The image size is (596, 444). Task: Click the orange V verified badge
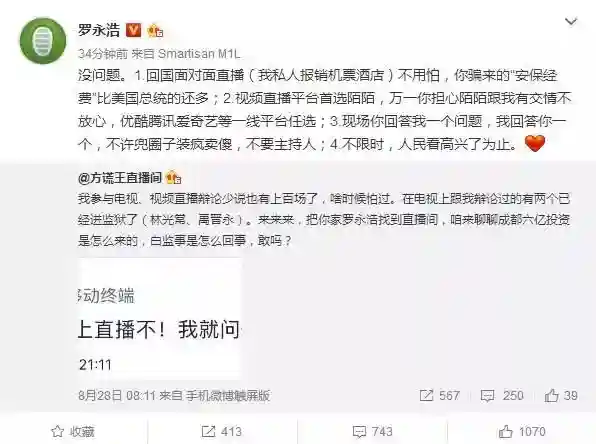[x=133, y=30]
